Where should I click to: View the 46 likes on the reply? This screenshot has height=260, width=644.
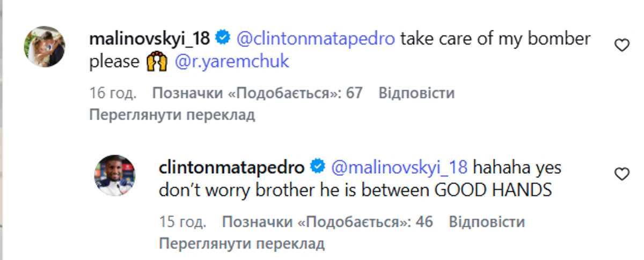(x=327, y=222)
